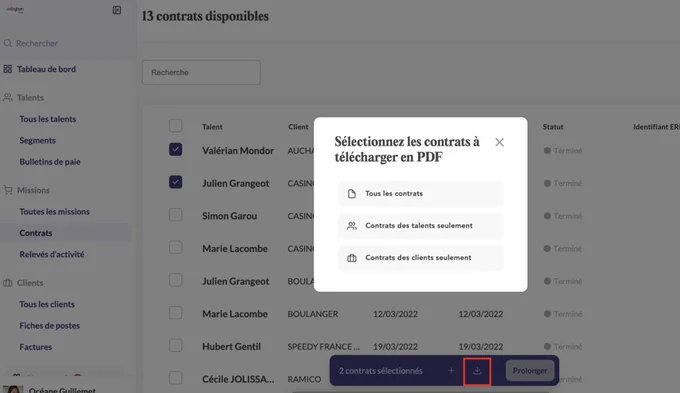Open Tous les clients in sidebar

47,304
